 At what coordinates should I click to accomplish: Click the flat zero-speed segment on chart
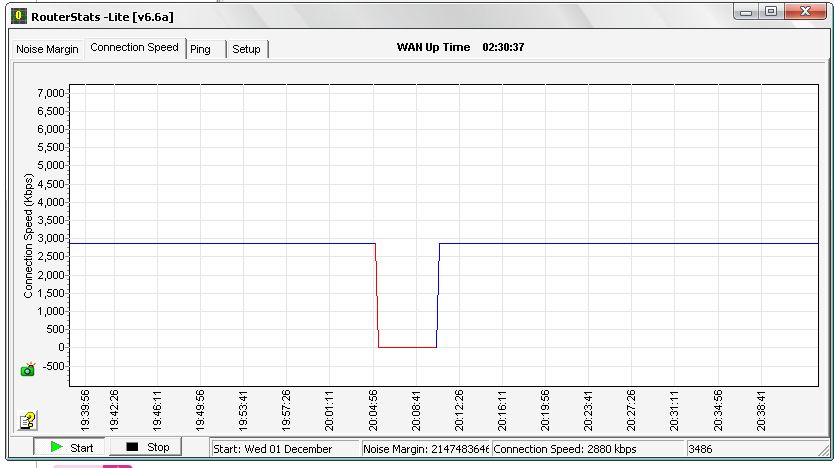coord(407,347)
